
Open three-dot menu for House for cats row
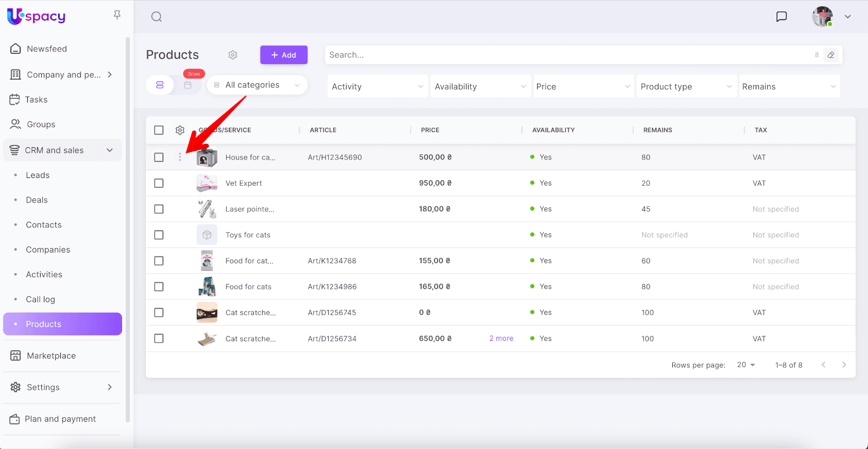(180, 157)
